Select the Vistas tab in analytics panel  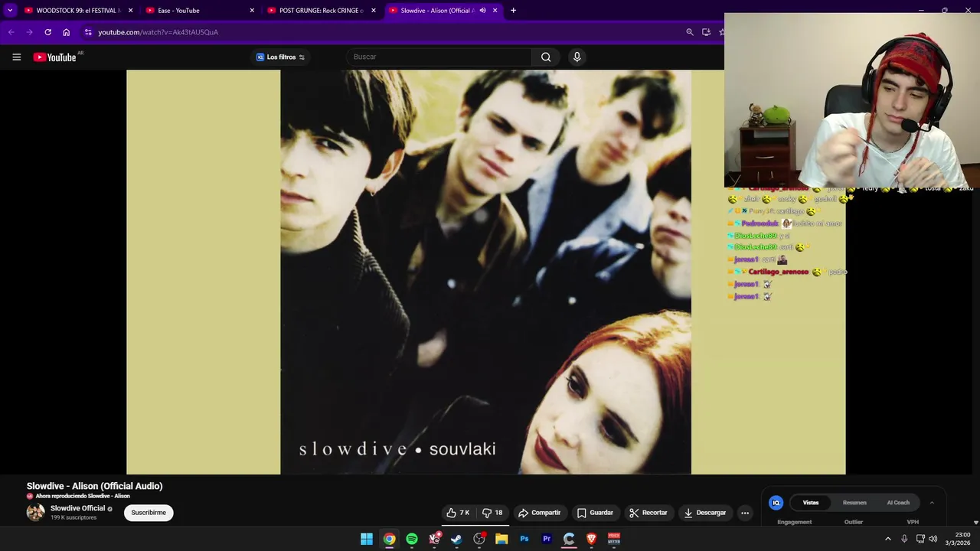point(811,503)
